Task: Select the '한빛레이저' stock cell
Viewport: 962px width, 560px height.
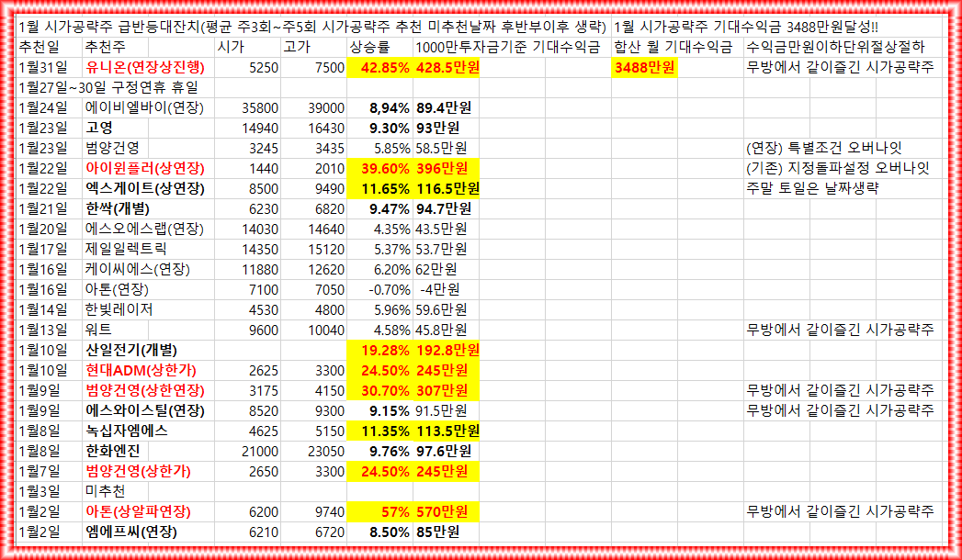Action: 119,310
